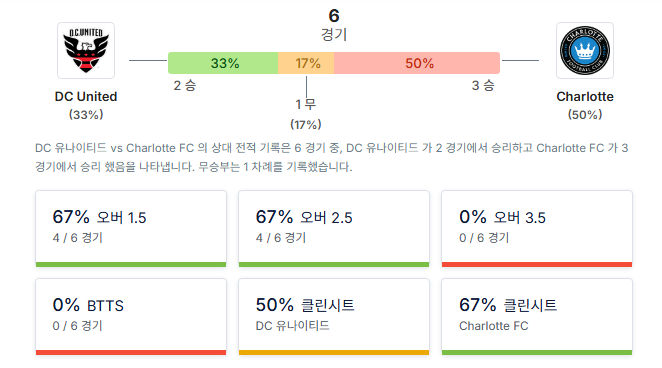
Task: Click the 6 경기 total matches heading
Action: [334, 25]
